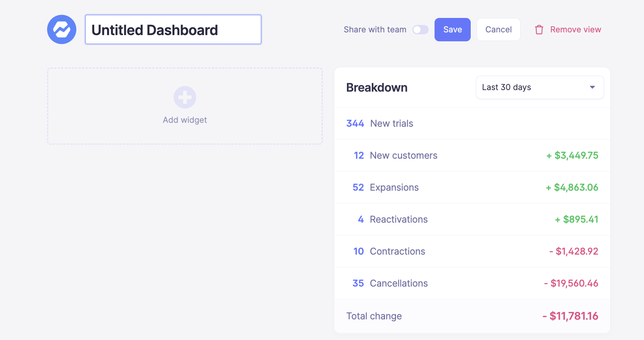644x340 pixels.
Task: Click the Add widget label
Action: tap(185, 120)
